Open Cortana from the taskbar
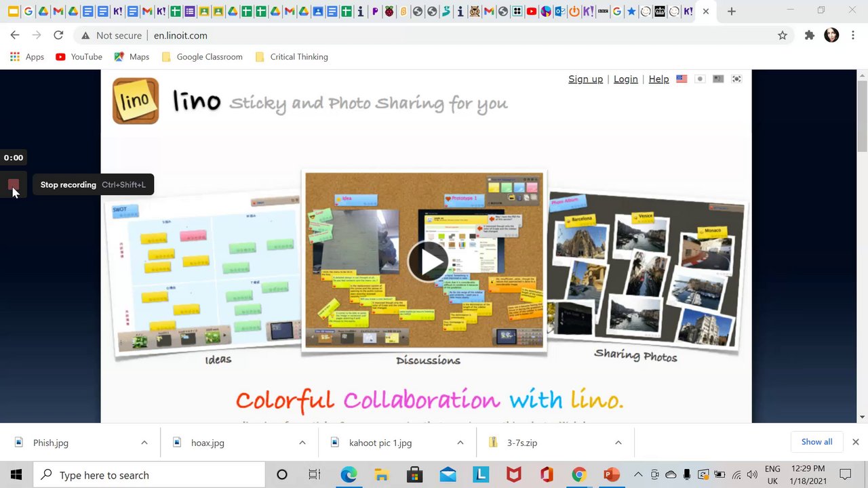 [282, 475]
